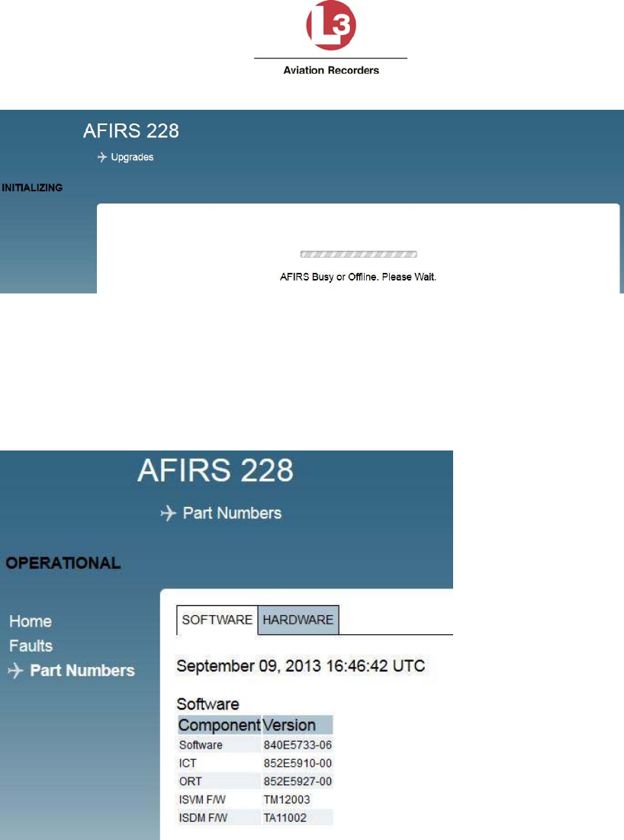Open the Faults page in sidebar
This screenshot has width=624, height=840.
click(x=31, y=646)
